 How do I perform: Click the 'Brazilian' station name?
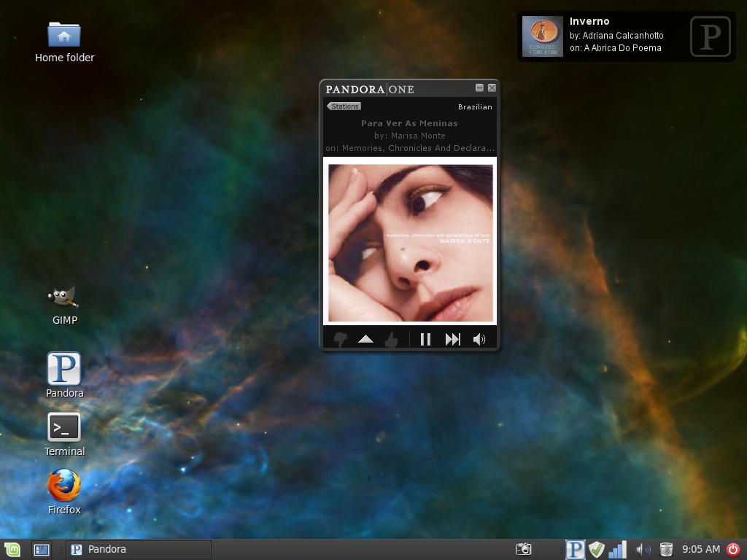[x=475, y=106]
